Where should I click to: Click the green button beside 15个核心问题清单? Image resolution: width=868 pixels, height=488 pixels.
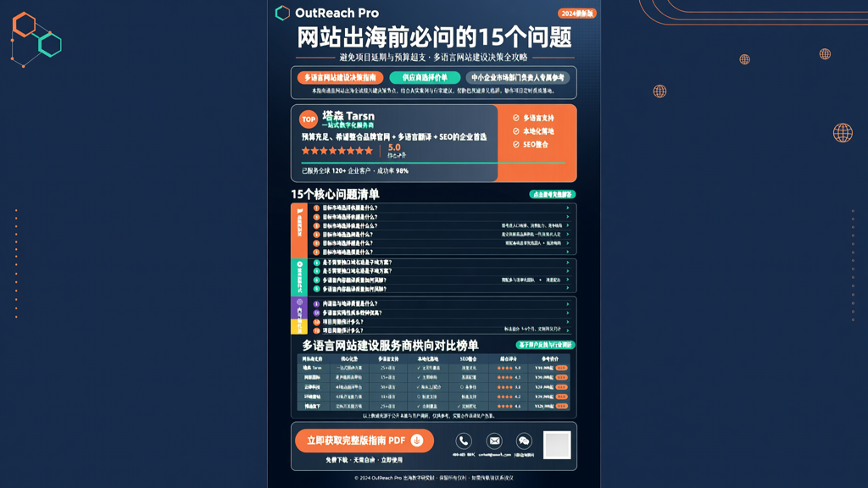[x=553, y=194]
